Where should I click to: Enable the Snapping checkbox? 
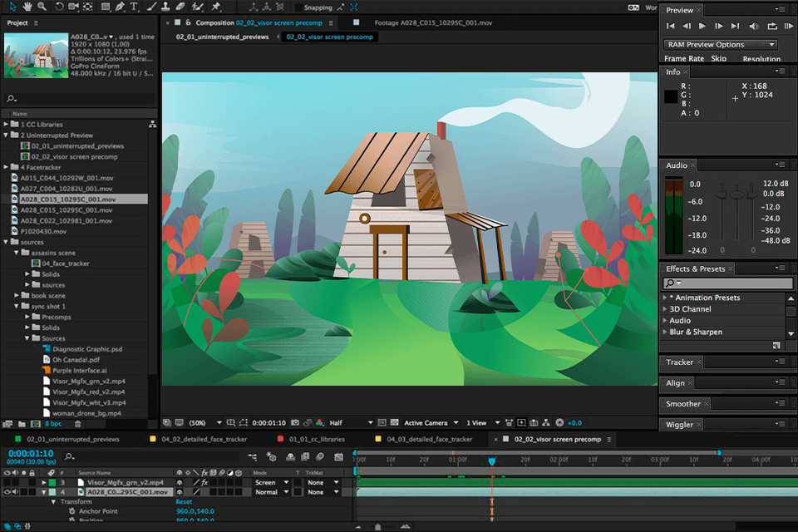click(x=299, y=7)
